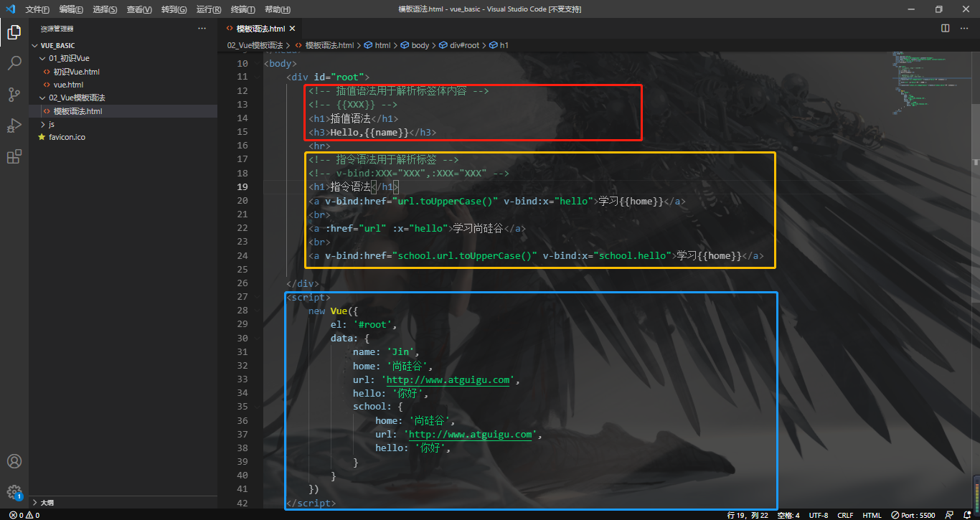Open the Run and Debug view

click(x=14, y=126)
